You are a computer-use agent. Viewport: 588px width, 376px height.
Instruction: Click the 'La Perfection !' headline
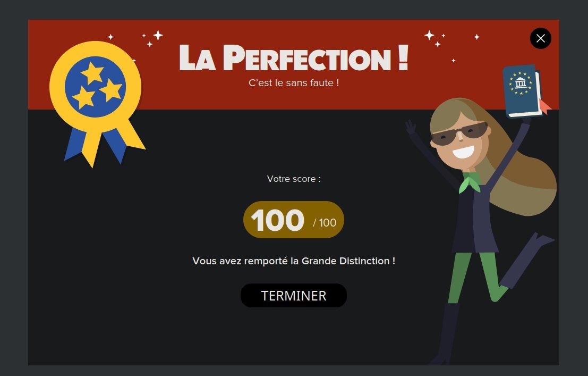point(294,58)
